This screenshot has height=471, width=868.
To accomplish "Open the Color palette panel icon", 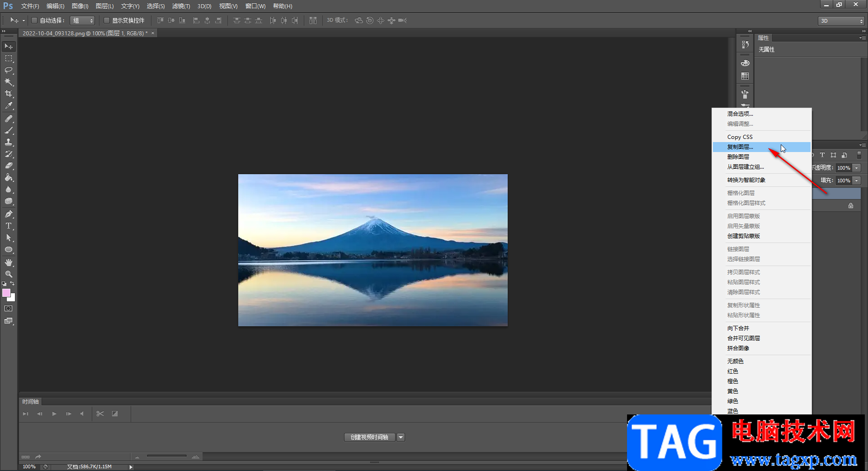I will 745,63.
